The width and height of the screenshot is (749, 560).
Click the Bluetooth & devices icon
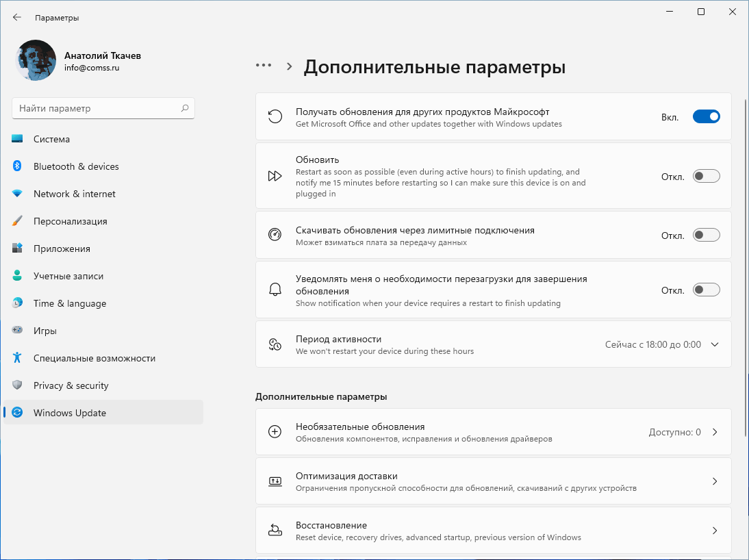click(x=18, y=166)
